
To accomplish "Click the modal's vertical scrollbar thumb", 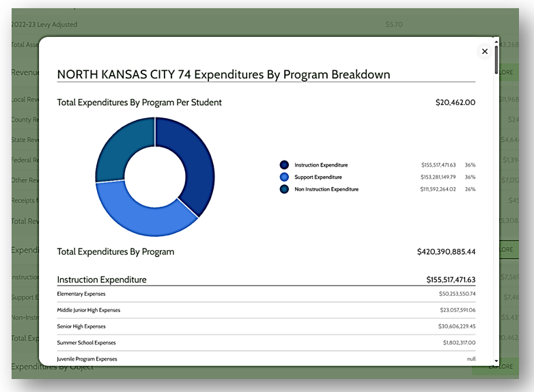I will [496, 58].
